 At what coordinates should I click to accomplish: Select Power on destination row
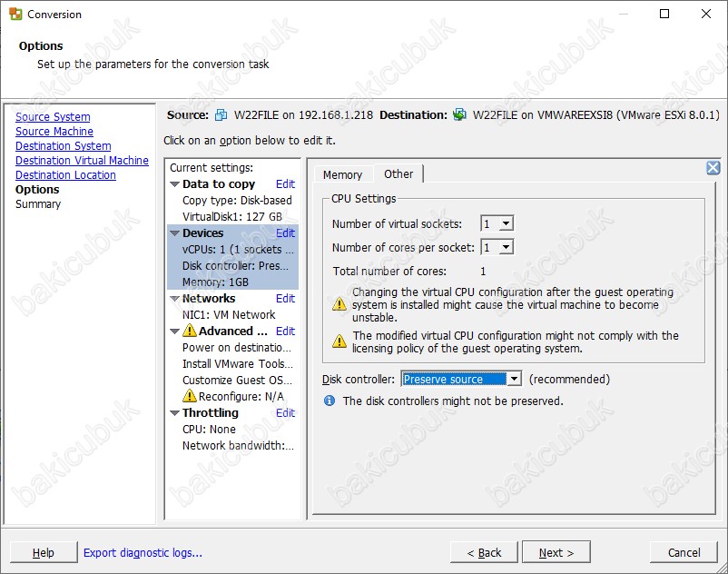[x=237, y=347]
